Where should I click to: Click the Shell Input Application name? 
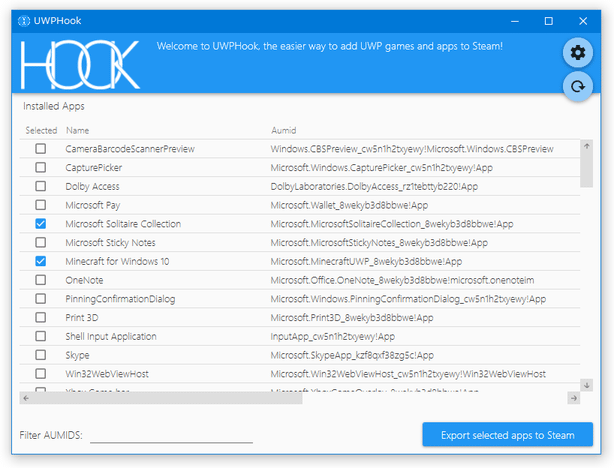111,336
